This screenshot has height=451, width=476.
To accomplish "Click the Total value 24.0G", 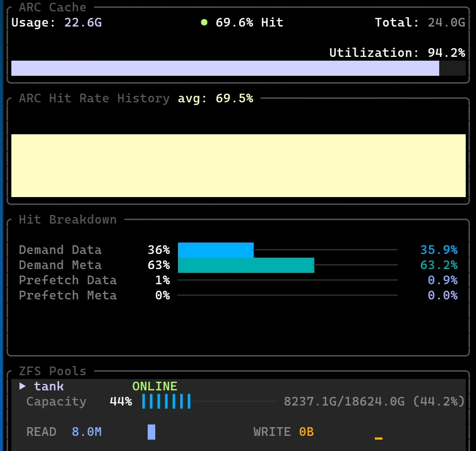I will [447, 23].
